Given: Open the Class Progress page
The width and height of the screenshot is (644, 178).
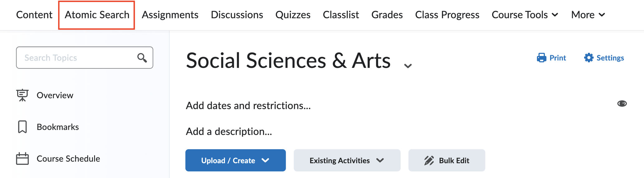Looking at the screenshot, I should click(447, 15).
